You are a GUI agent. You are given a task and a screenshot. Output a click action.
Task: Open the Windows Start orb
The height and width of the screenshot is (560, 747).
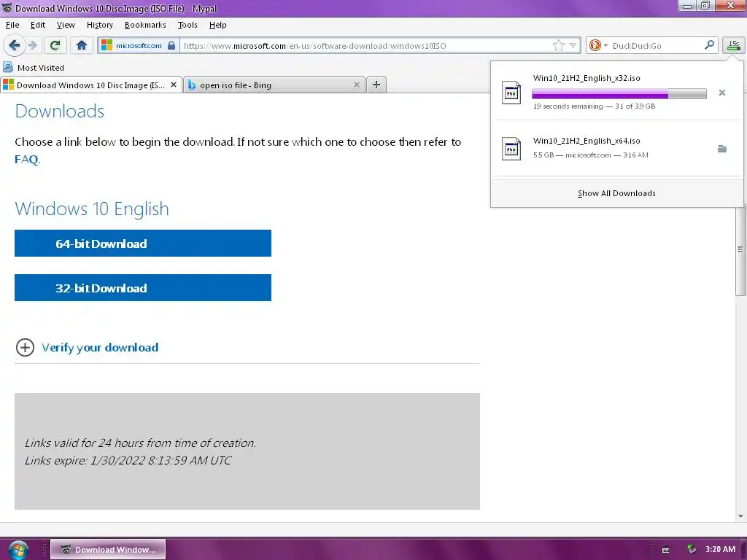[18, 550]
